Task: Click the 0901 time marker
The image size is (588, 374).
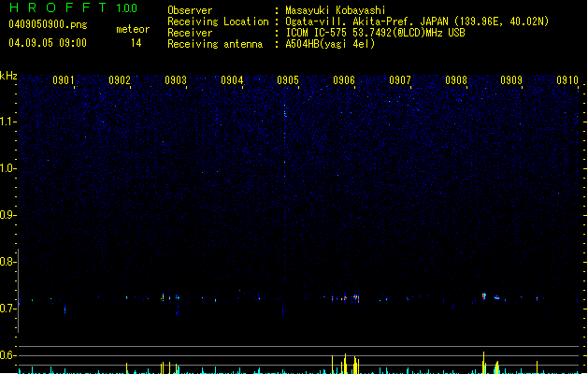Action: (63, 80)
